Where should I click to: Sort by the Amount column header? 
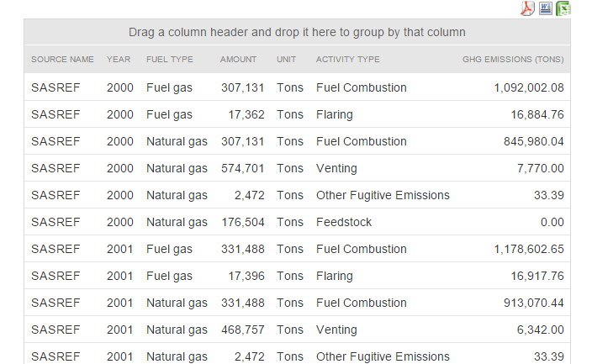pos(239,60)
